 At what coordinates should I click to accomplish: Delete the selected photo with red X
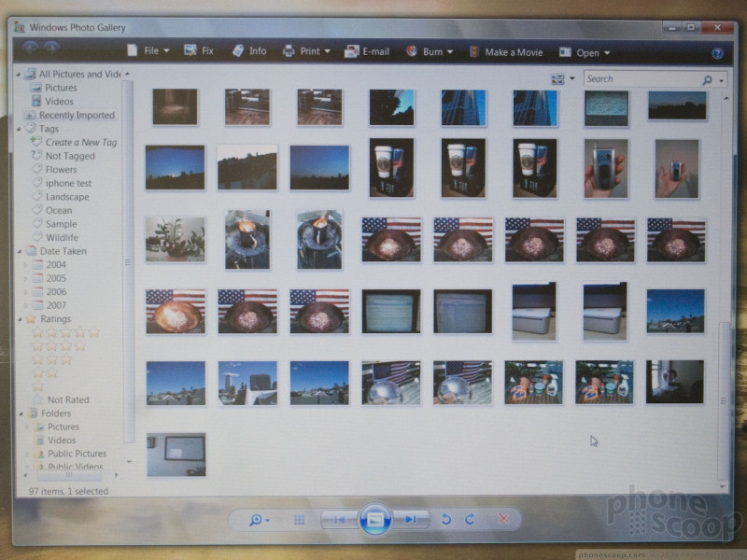503,518
